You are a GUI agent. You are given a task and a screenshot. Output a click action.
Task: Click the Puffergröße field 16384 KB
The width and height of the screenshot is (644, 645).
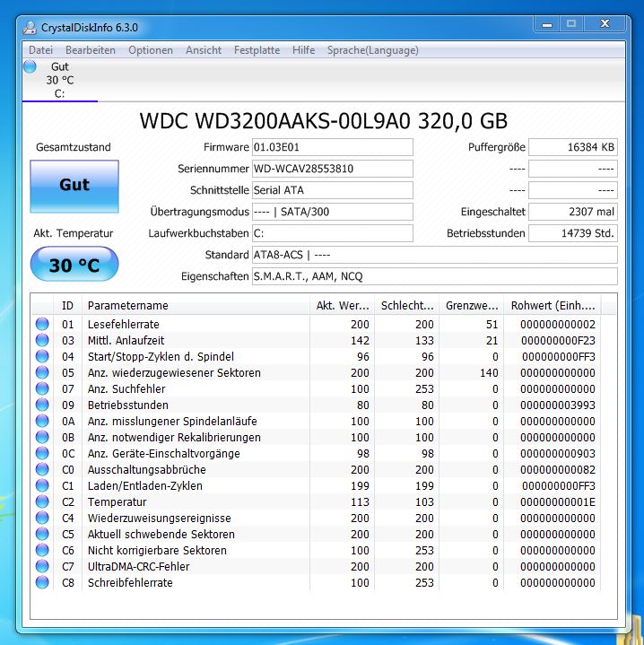coord(573,147)
